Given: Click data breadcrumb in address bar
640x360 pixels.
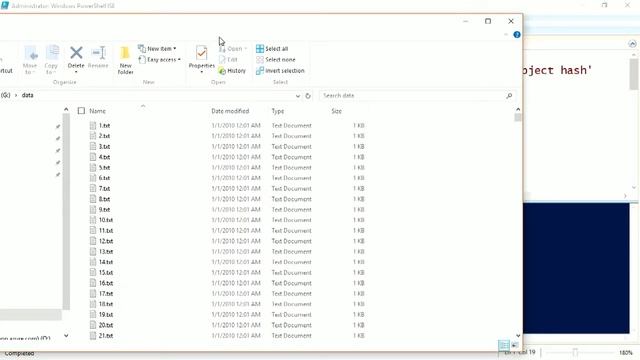Looking at the screenshot, I should click(28, 95).
